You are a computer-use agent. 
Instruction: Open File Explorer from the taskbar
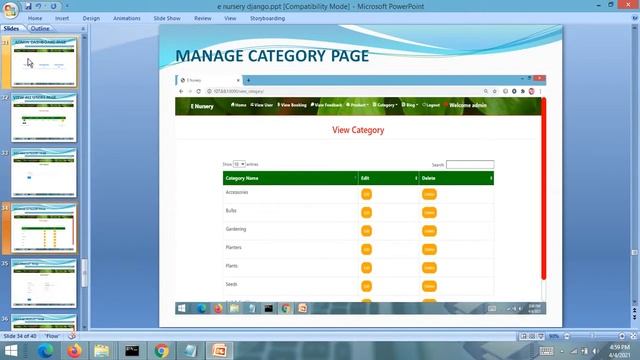pos(102,351)
